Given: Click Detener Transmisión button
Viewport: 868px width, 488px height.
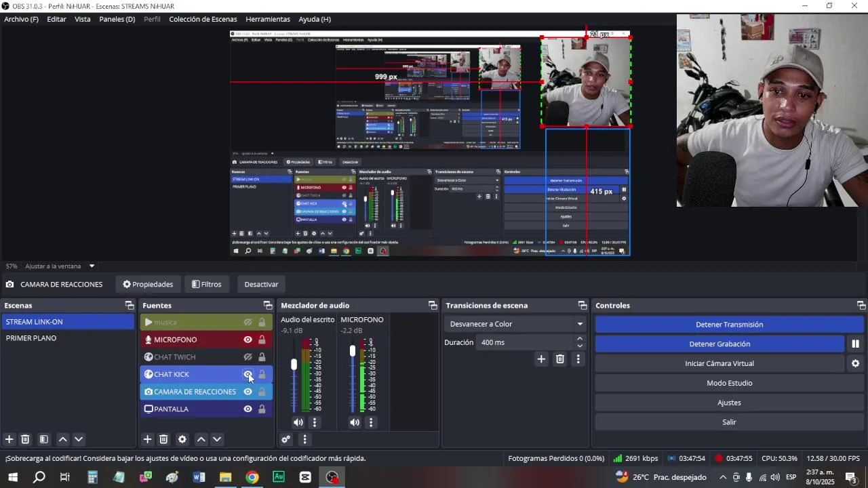Looking at the screenshot, I should [x=729, y=325].
